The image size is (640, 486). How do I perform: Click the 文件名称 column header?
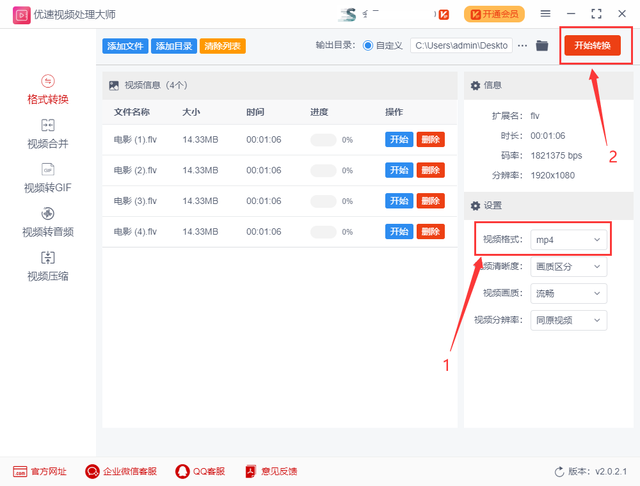(x=132, y=112)
